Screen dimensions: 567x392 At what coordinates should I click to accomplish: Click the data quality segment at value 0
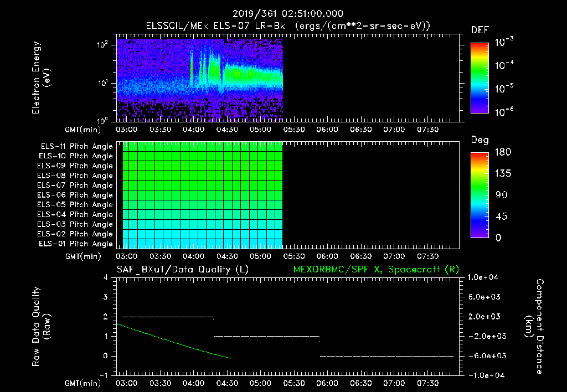coord(386,356)
